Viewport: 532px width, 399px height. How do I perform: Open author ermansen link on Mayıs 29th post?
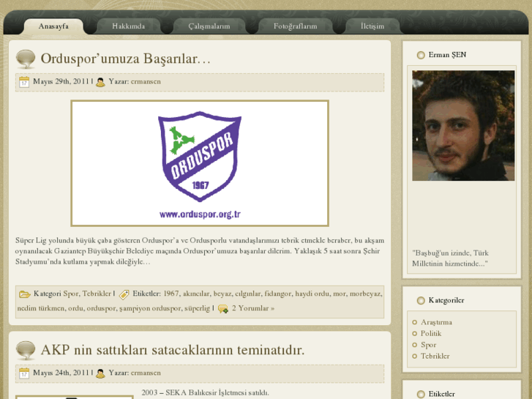[146, 81]
